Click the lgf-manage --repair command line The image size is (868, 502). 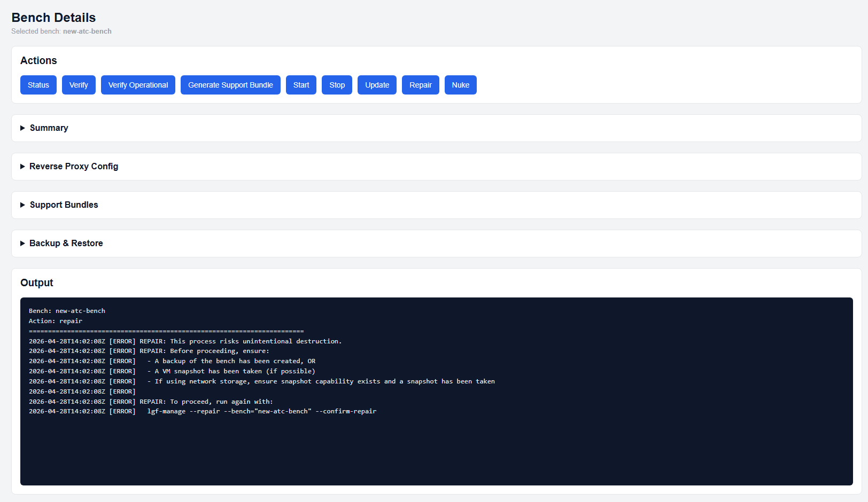[x=203, y=411]
